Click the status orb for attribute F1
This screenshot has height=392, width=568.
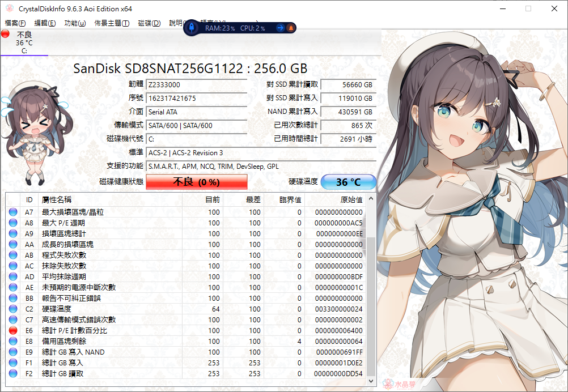[x=13, y=363]
